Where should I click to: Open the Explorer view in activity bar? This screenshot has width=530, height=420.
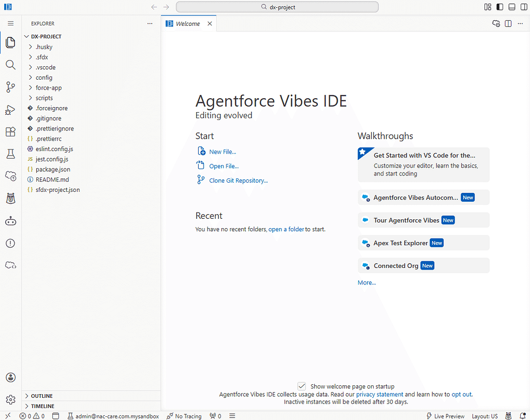pos(10,42)
